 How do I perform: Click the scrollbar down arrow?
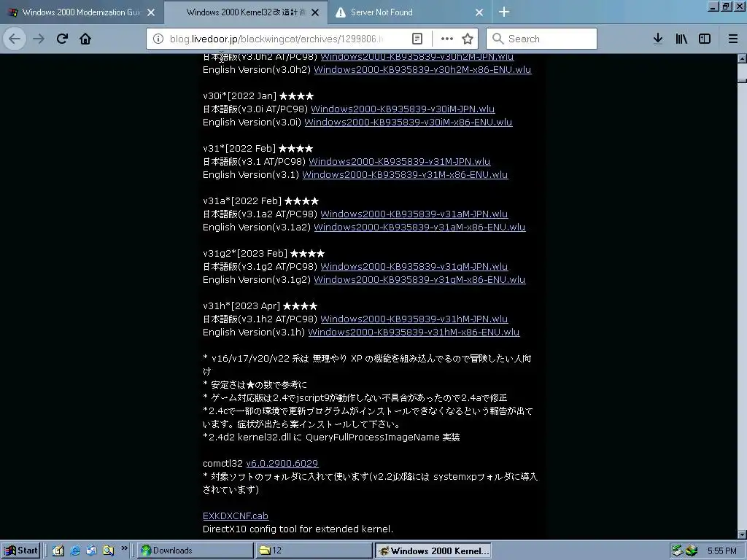click(742, 534)
